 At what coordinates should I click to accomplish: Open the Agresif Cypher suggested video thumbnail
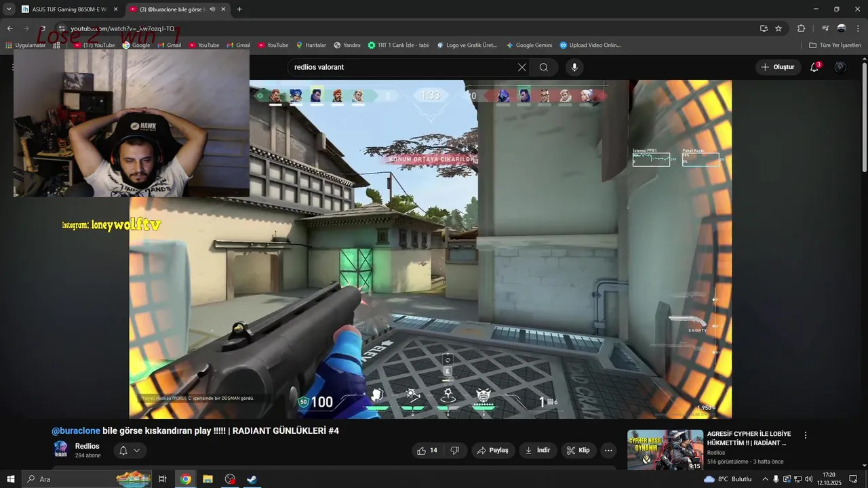(665, 450)
